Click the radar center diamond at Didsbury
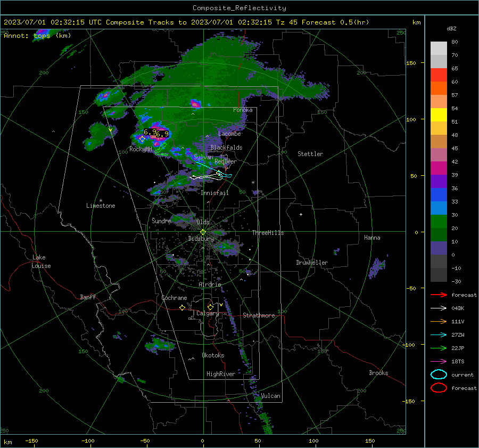 pyautogui.click(x=203, y=232)
